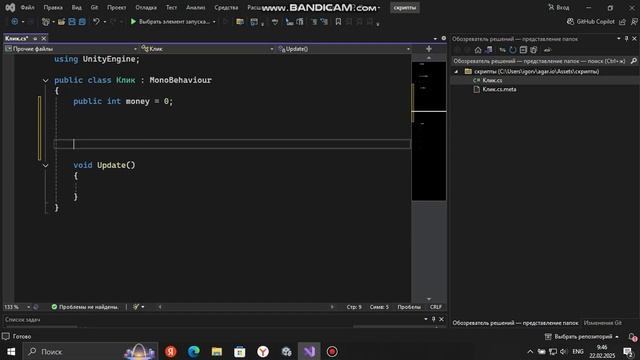Image resolution: width=640 pixels, height=360 pixels.
Task: Open the Тест menu
Action: [x=171, y=8]
